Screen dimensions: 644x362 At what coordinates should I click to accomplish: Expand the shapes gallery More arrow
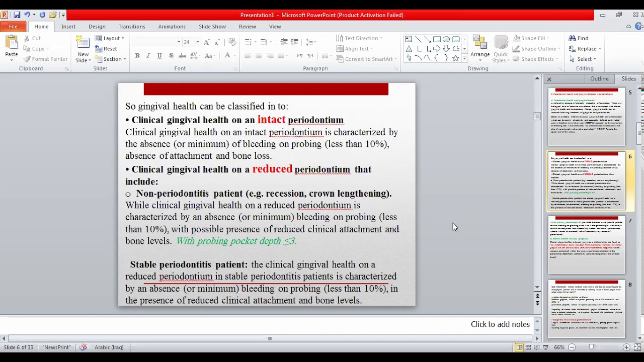464,59
